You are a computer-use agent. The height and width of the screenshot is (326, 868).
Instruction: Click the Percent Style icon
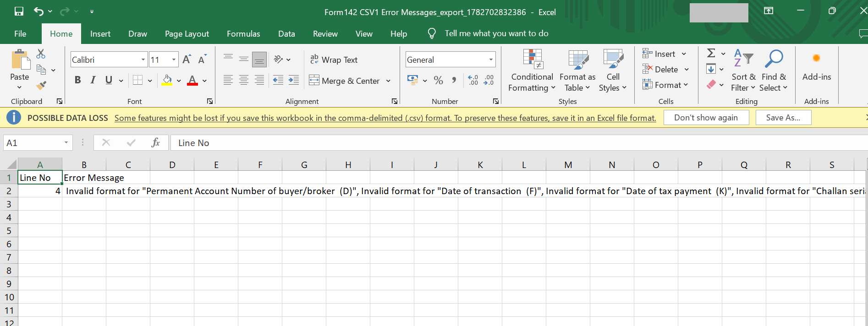pos(438,81)
